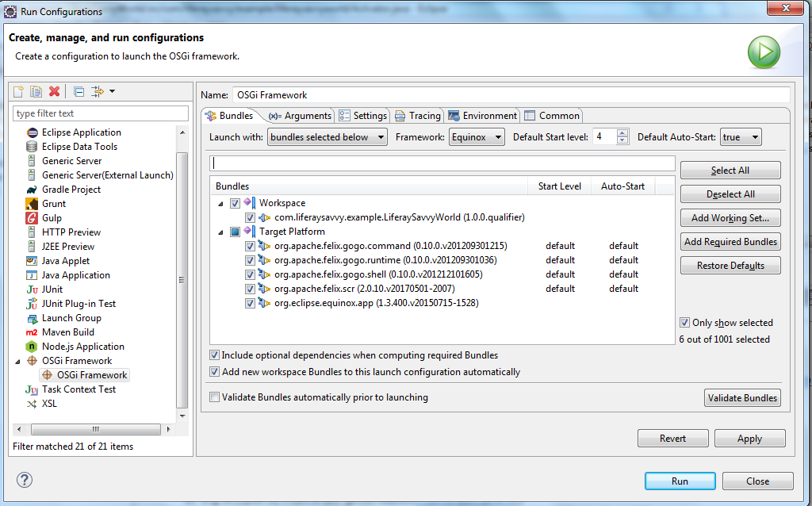The image size is (812, 506).
Task: Toggle the Target Platform group checkbox
Action: click(x=235, y=232)
